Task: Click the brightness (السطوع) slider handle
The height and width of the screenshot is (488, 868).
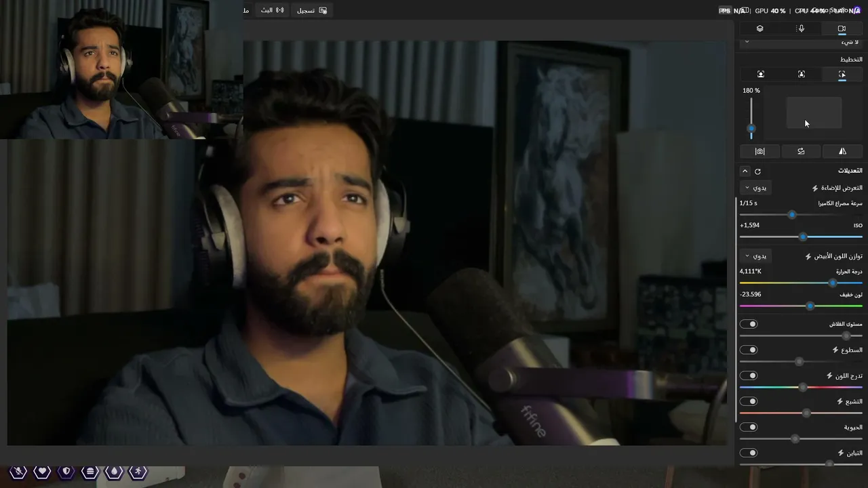Action: click(x=800, y=362)
